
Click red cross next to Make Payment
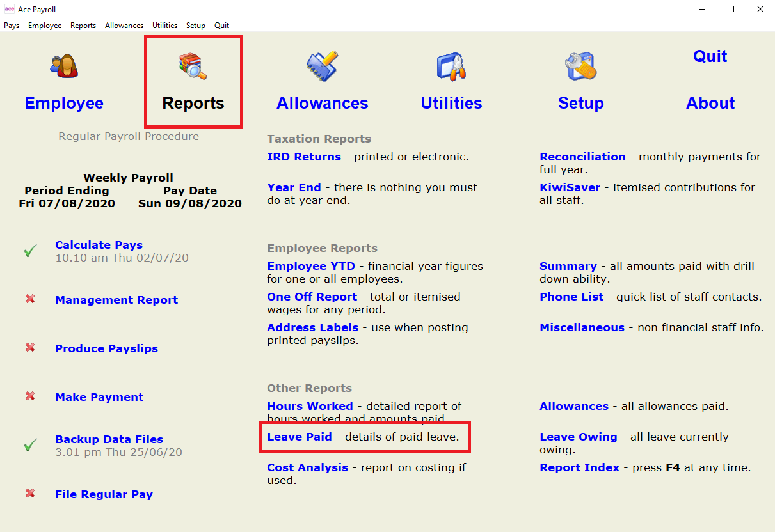tap(30, 396)
